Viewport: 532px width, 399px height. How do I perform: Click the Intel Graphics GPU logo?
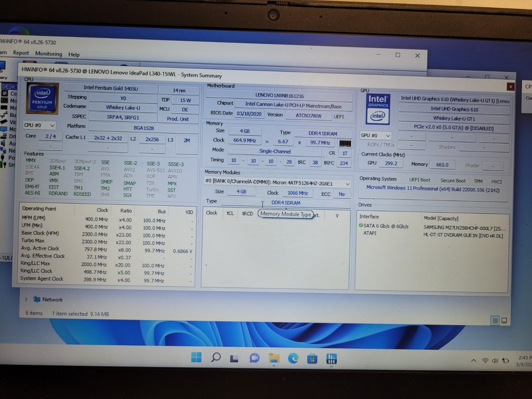pos(378,109)
